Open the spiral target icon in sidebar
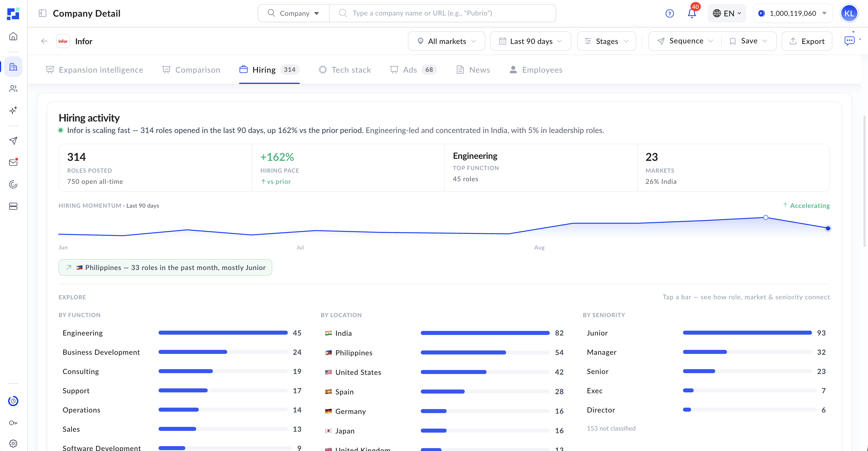Image resolution: width=868 pixels, height=451 pixels. (x=13, y=184)
